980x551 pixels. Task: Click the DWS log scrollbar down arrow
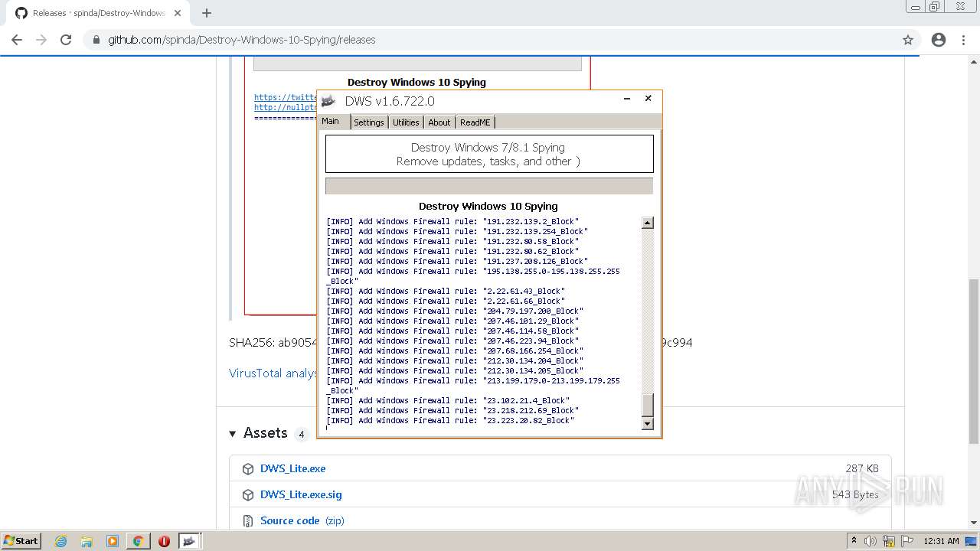pyautogui.click(x=648, y=424)
